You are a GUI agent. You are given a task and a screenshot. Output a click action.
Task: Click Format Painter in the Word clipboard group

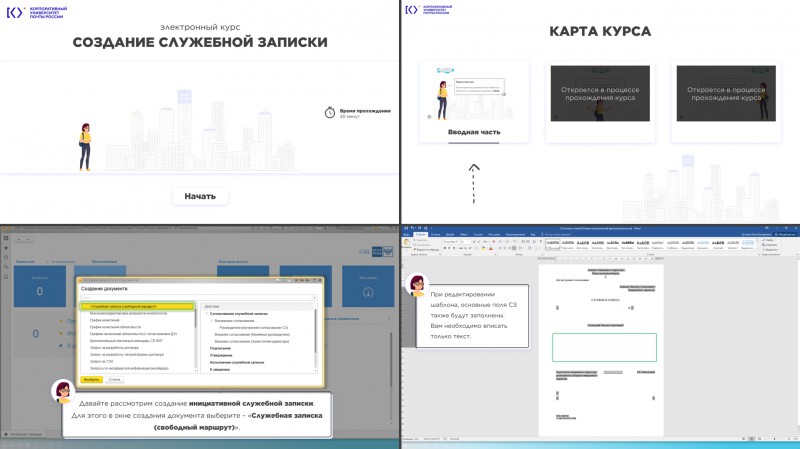427,250
